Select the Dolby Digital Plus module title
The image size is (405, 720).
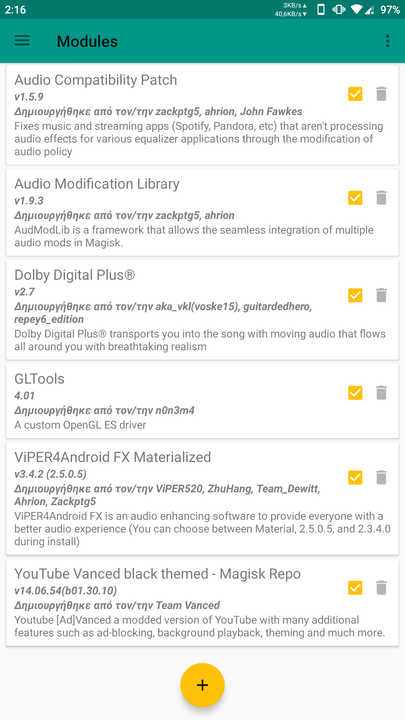click(x=74, y=275)
